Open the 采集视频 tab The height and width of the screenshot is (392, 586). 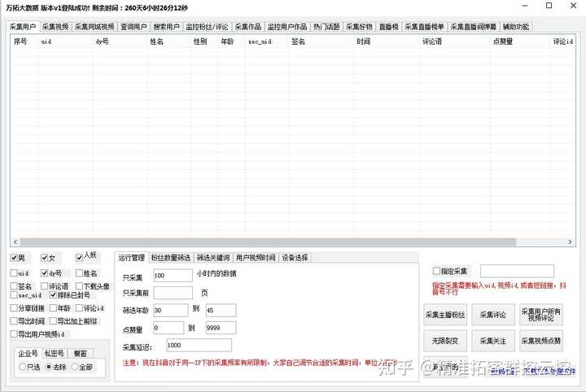(x=55, y=27)
